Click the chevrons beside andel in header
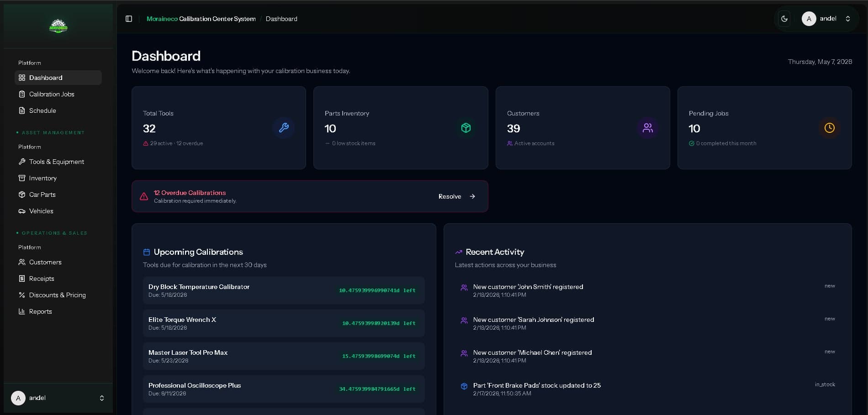868x415 pixels. pyautogui.click(x=848, y=19)
